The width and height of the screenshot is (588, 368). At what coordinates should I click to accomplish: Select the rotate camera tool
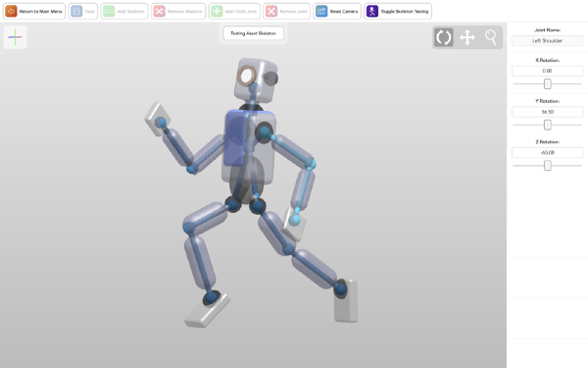[x=444, y=37]
